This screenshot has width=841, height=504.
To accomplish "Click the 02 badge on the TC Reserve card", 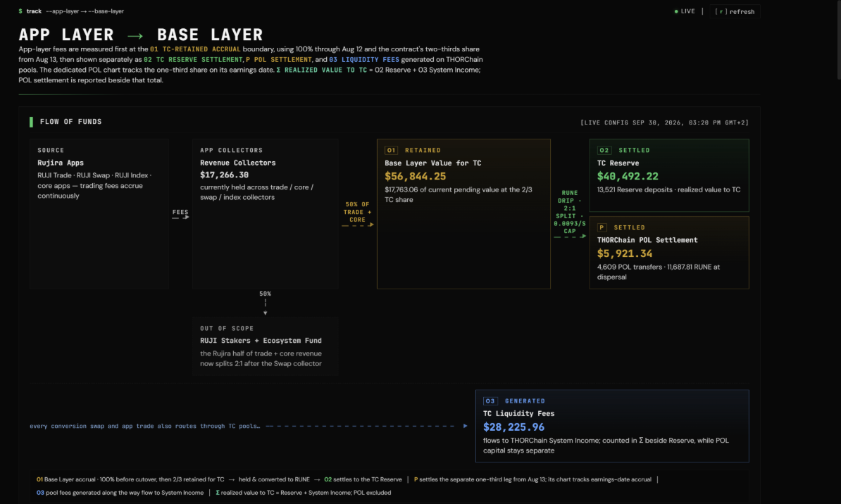I will point(604,150).
